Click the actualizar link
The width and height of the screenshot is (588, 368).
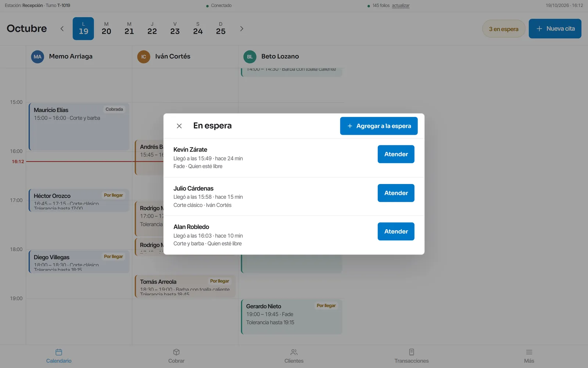pyautogui.click(x=401, y=6)
